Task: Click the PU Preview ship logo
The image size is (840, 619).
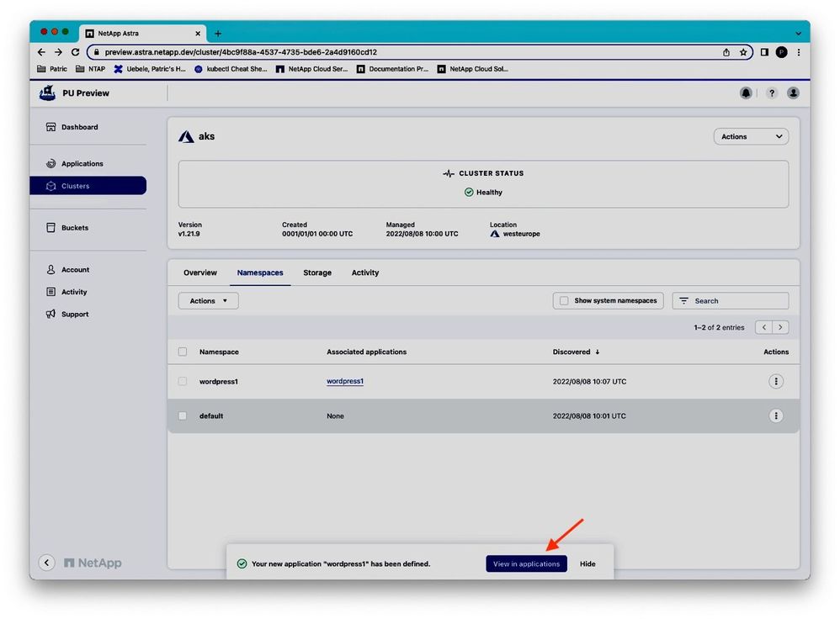Action: (48, 93)
